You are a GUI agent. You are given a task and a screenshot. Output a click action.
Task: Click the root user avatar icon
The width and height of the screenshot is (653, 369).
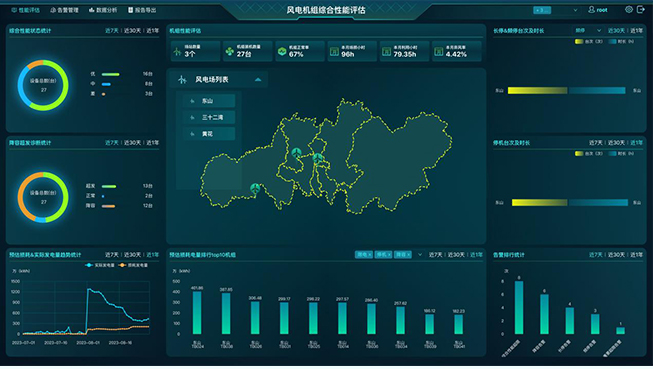(x=591, y=10)
